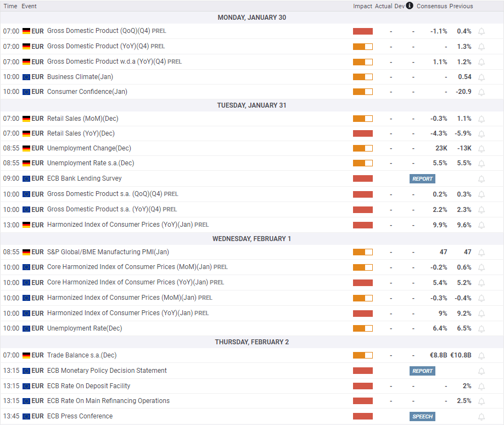Click consensus 47 for Manufacturing PMI(Jan)
The height and width of the screenshot is (425, 504).
coord(443,252)
